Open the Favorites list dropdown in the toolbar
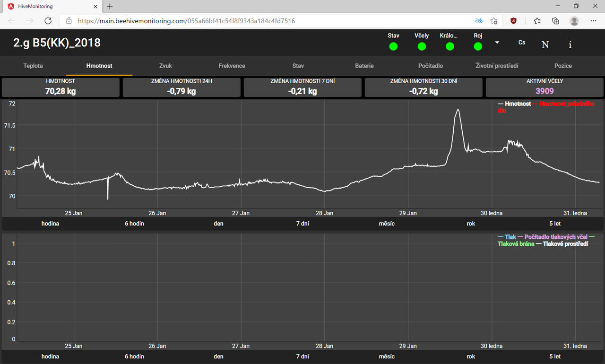Screen dimensions: 605x364 point(536,21)
